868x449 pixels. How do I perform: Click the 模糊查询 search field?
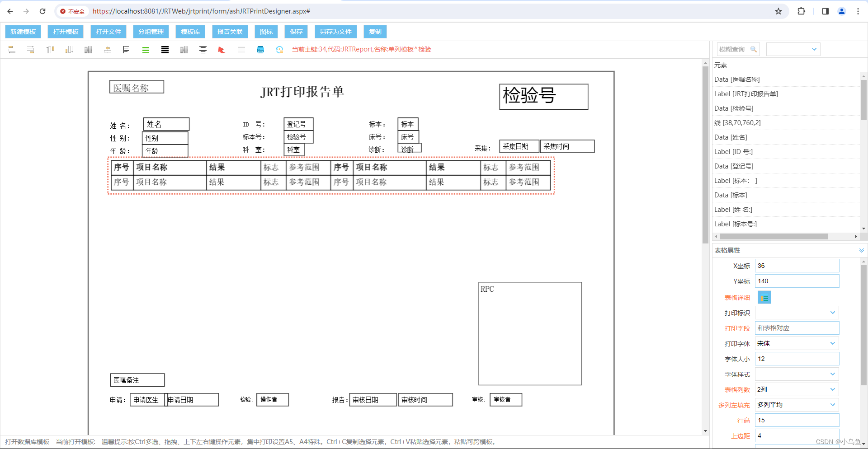coord(738,49)
